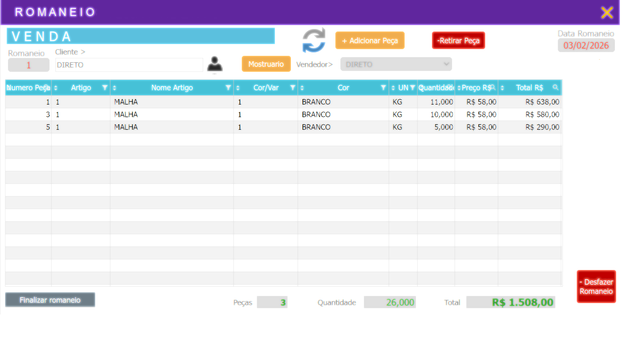
Task: Click the Retirar Peça button
Action: pyautogui.click(x=458, y=41)
